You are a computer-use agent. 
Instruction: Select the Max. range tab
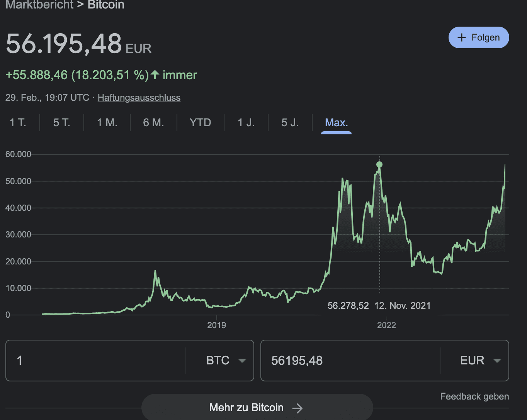click(x=336, y=123)
